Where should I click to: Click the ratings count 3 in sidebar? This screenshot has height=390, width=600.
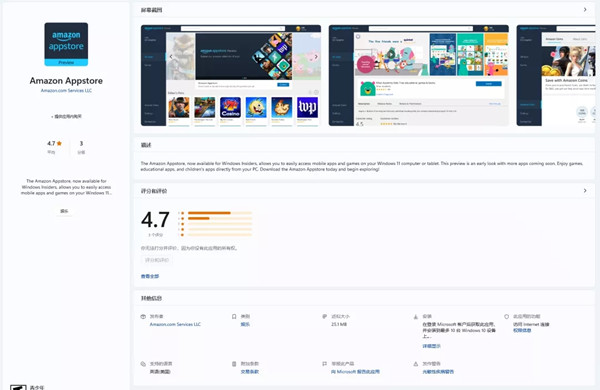[x=81, y=144]
